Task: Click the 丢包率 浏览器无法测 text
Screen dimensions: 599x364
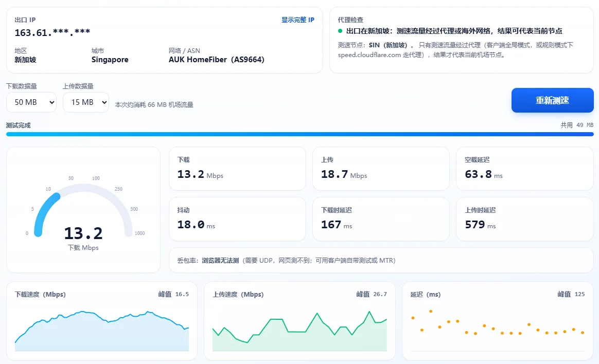Action: pos(286,261)
